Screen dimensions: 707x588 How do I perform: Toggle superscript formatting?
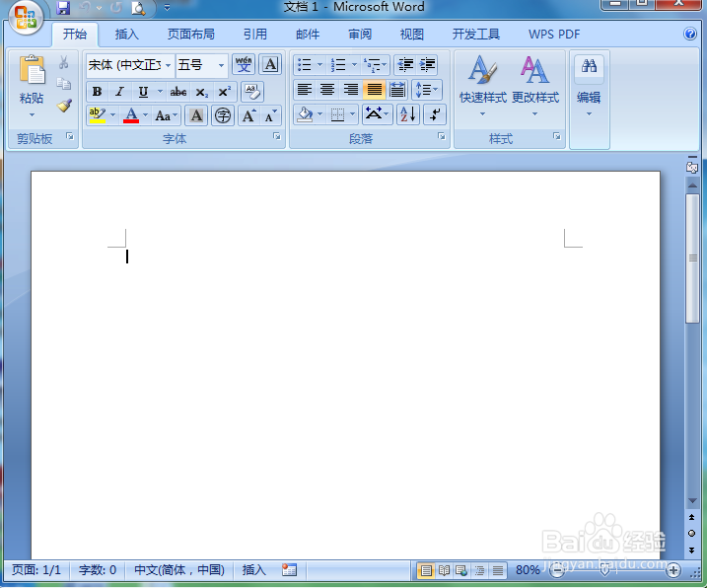point(224,92)
